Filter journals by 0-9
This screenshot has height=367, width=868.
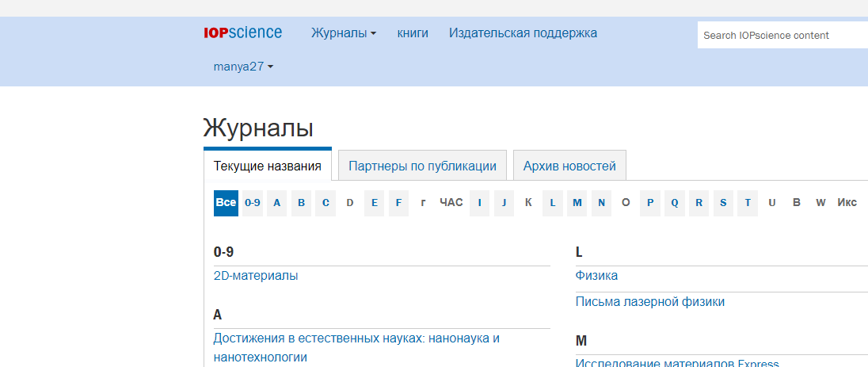point(253,203)
